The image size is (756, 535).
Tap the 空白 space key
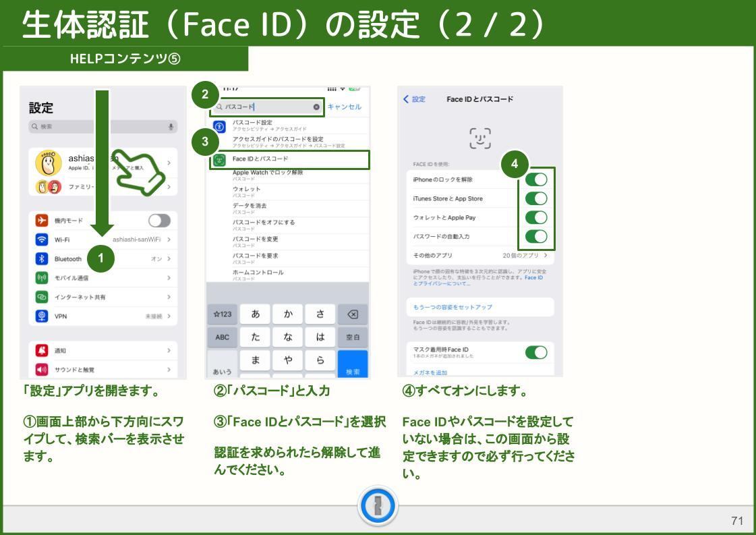(353, 337)
